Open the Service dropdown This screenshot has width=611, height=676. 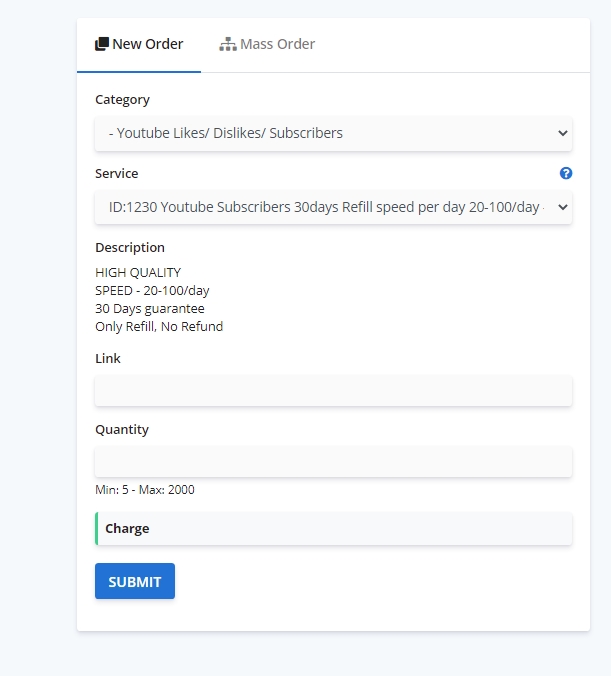point(333,207)
